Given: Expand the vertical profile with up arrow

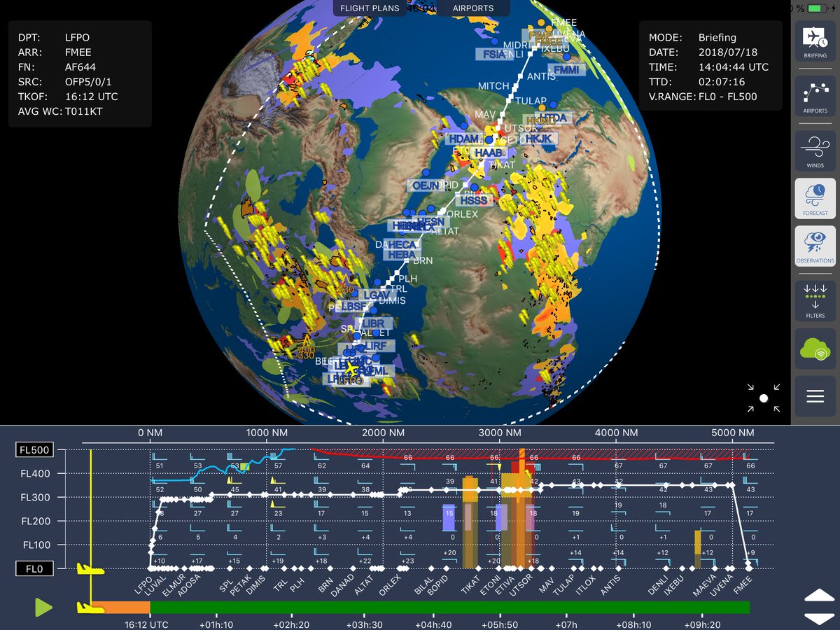Looking at the screenshot, I should coord(818,596).
